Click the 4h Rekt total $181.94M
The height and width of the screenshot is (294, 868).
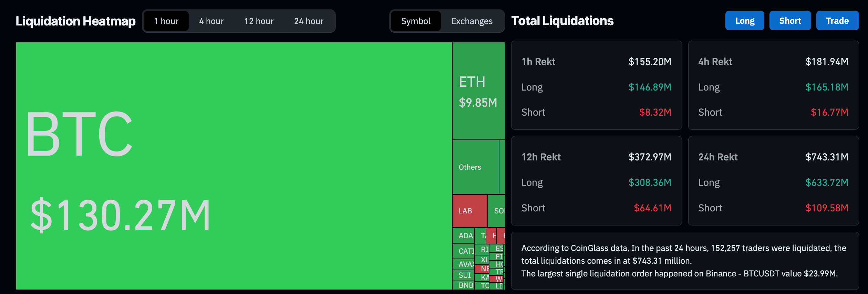click(827, 62)
